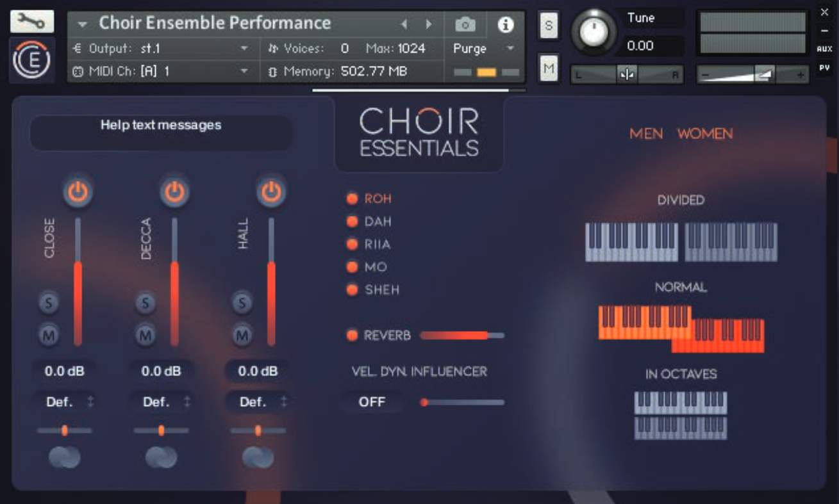
Task: Mute the HALL mic channel
Action: (x=242, y=335)
